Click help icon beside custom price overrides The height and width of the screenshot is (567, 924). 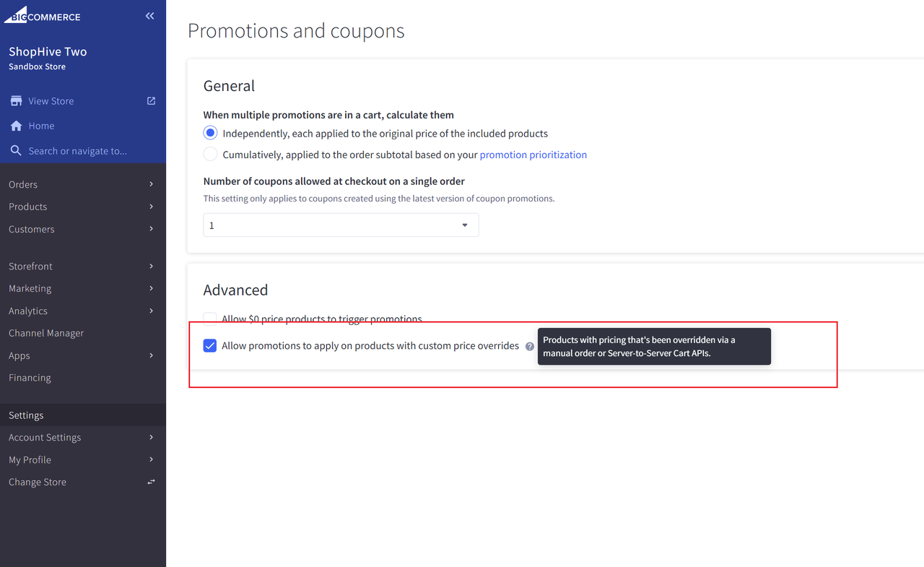click(x=530, y=347)
